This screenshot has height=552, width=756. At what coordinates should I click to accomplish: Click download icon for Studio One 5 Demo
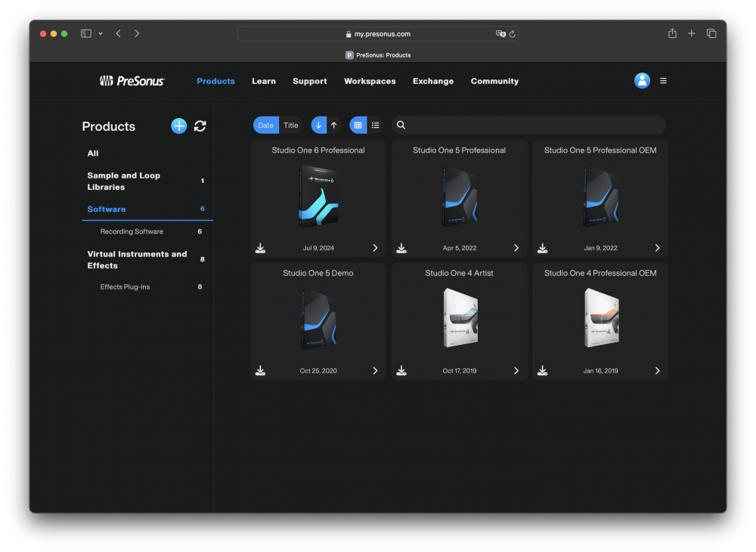coord(260,371)
